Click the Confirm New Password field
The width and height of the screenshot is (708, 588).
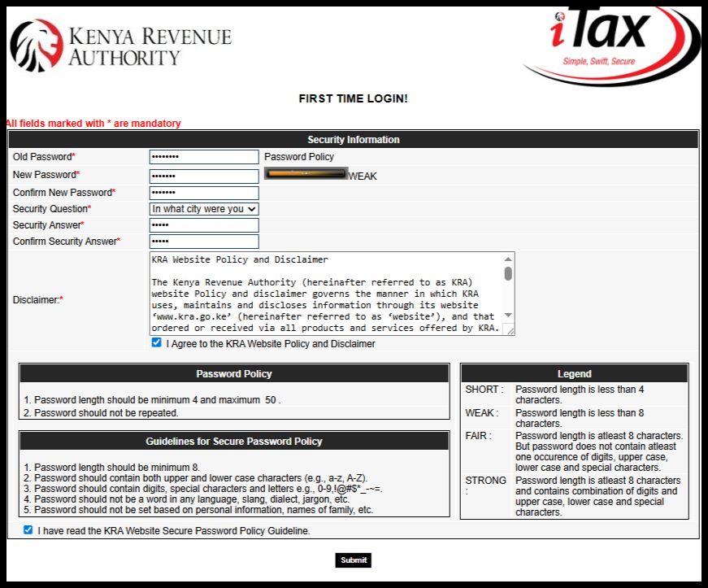pyautogui.click(x=203, y=192)
